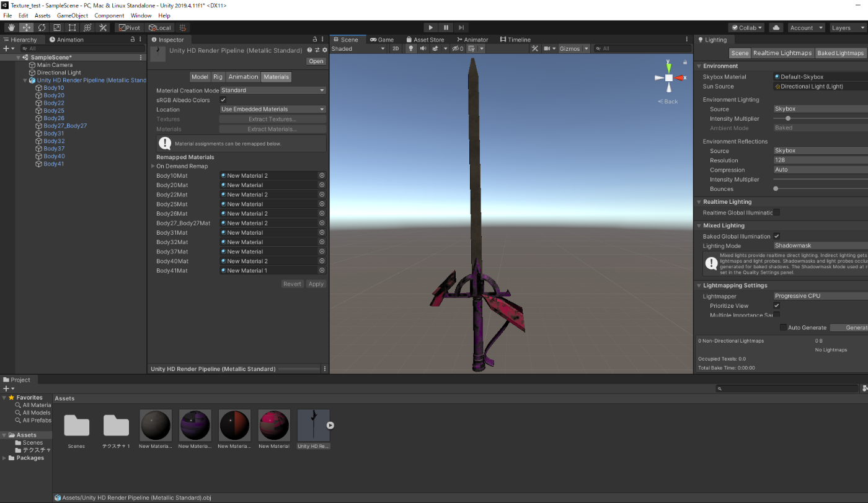Select the Rect transform tool
Viewport: 868px width, 503px height.
pos(72,28)
